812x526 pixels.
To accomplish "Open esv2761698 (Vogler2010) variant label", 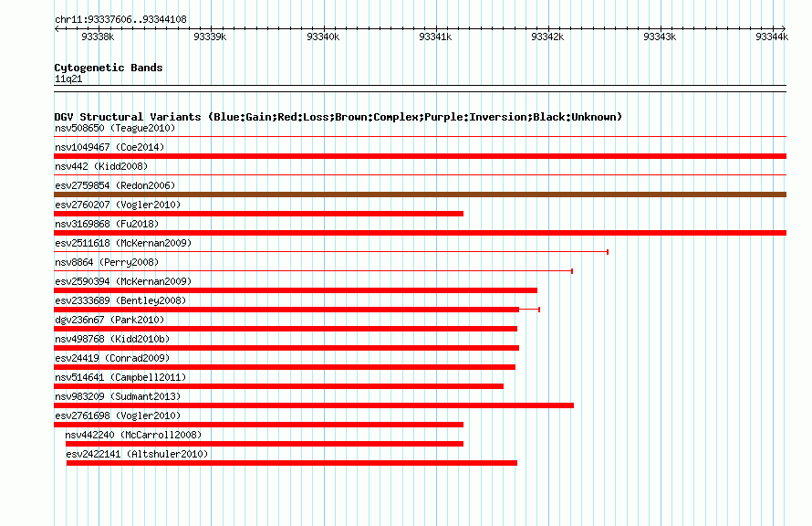I will point(118,416).
